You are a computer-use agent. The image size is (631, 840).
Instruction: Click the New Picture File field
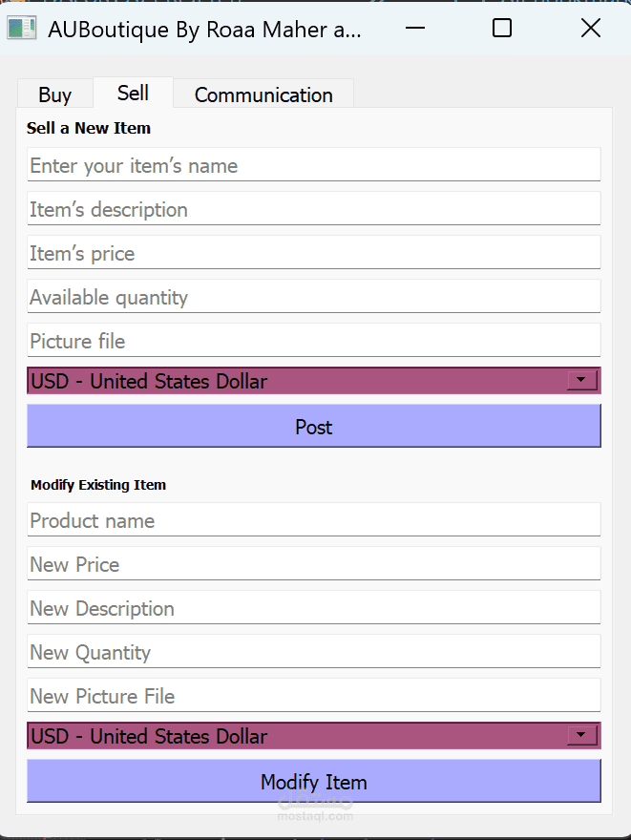click(313, 696)
